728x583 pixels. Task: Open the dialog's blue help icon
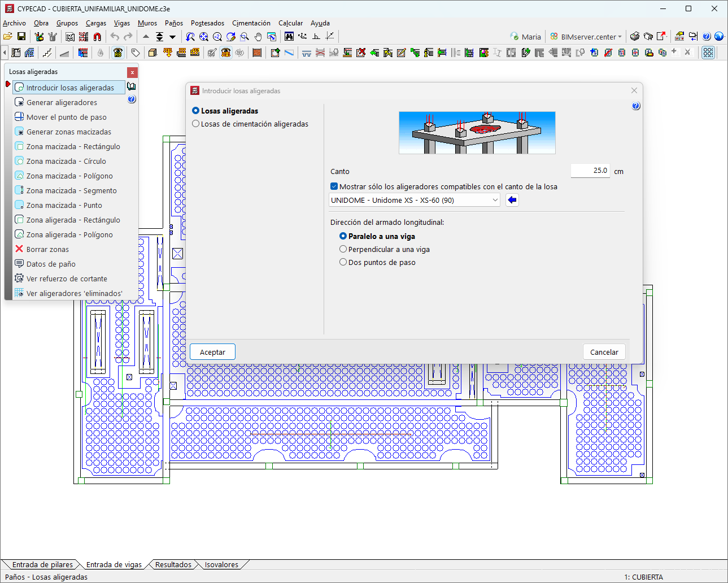pyautogui.click(x=636, y=106)
